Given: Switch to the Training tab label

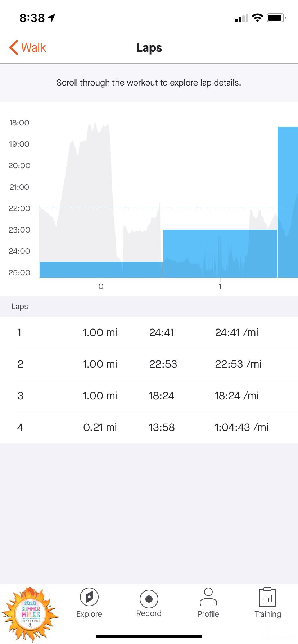Looking at the screenshot, I should pos(267,614).
